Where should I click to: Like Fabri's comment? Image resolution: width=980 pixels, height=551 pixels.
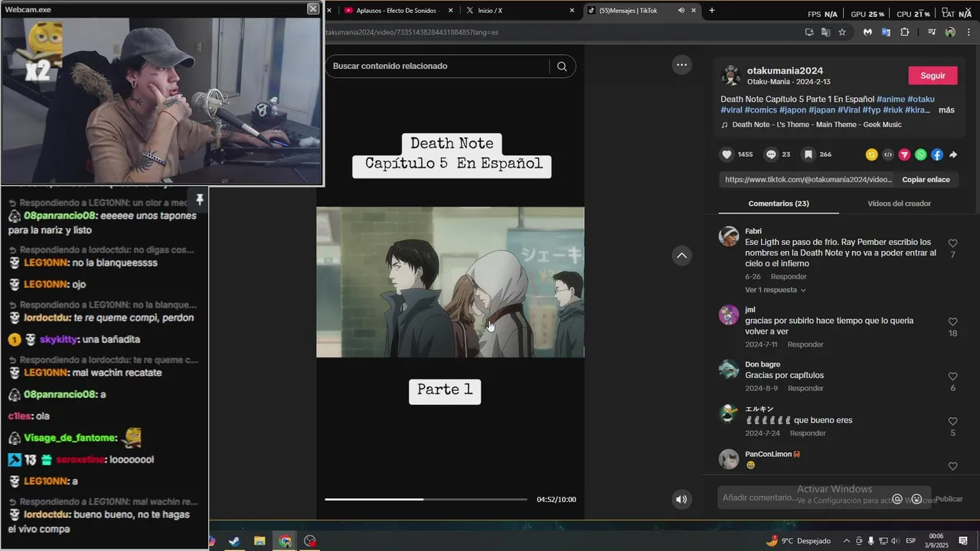952,243
